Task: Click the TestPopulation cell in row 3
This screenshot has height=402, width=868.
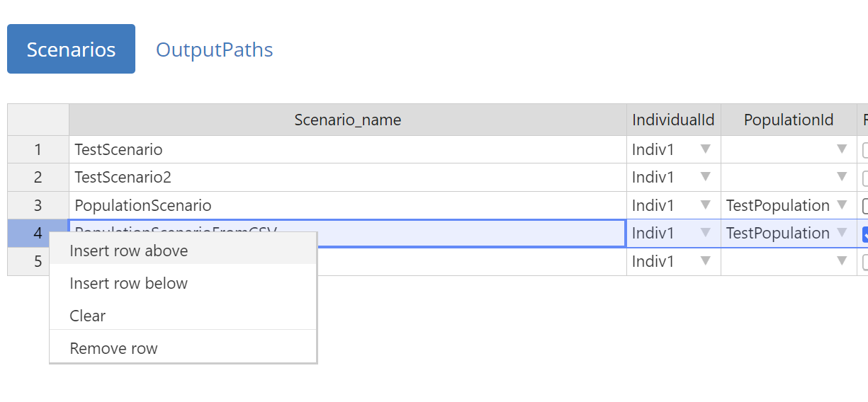Action: pyautogui.click(x=789, y=205)
